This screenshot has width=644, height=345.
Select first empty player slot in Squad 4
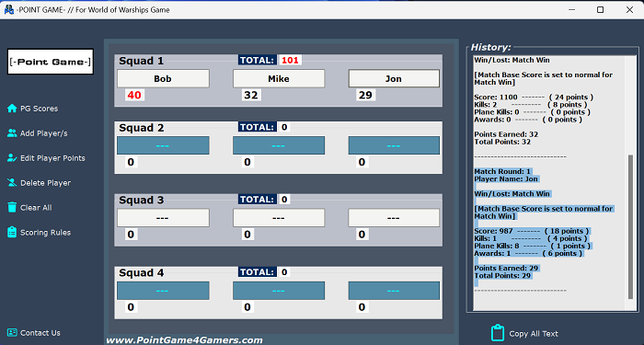(x=163, y=291)
